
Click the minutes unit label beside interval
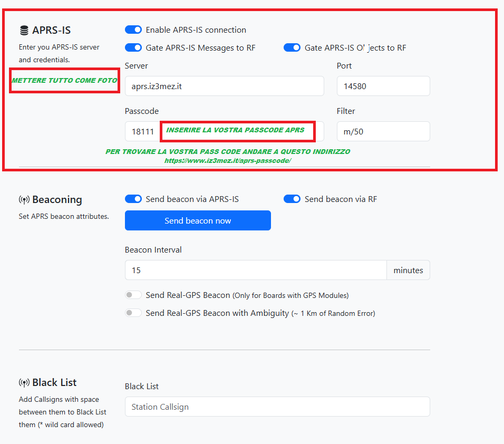click(408, 270)
